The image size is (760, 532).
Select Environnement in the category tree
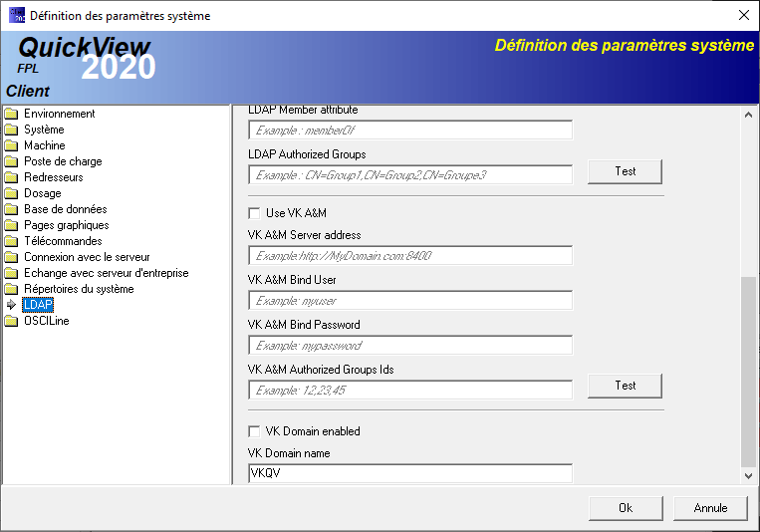point(60,114)
